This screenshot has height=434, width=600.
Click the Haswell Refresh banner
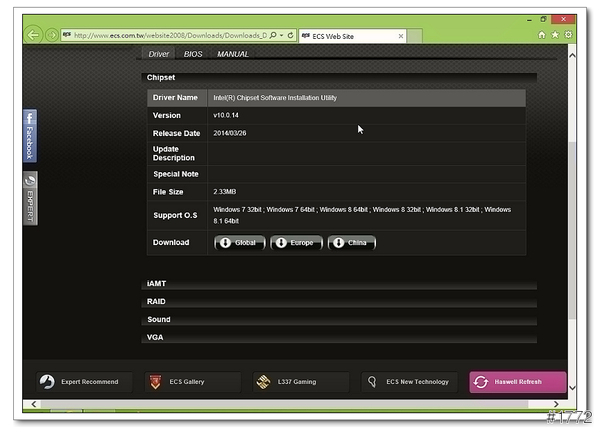pos(517,382)
